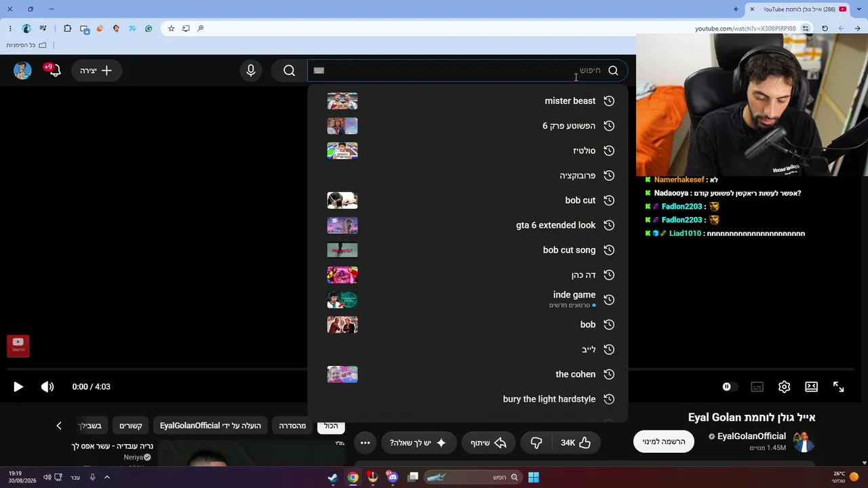Open the EyalGolanOfficial channel avatar

coord(803,442)
